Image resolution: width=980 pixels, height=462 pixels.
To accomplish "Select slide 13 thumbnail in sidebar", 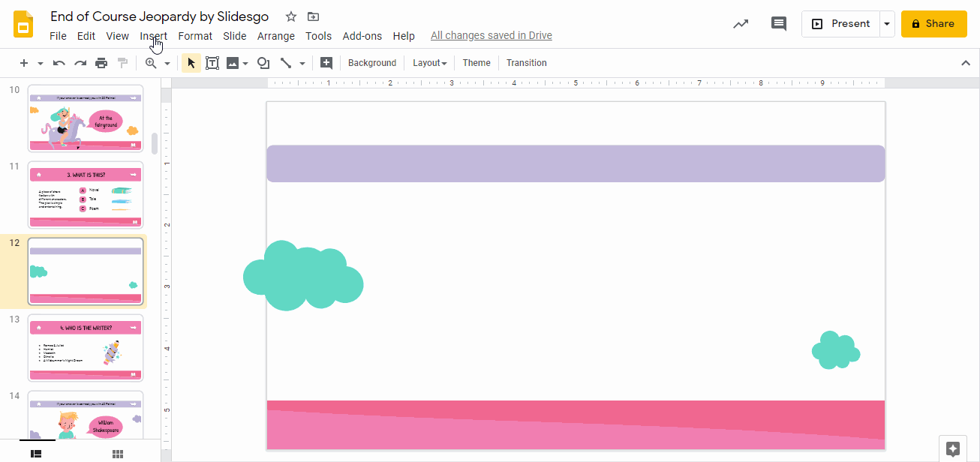I will [85, 347].
